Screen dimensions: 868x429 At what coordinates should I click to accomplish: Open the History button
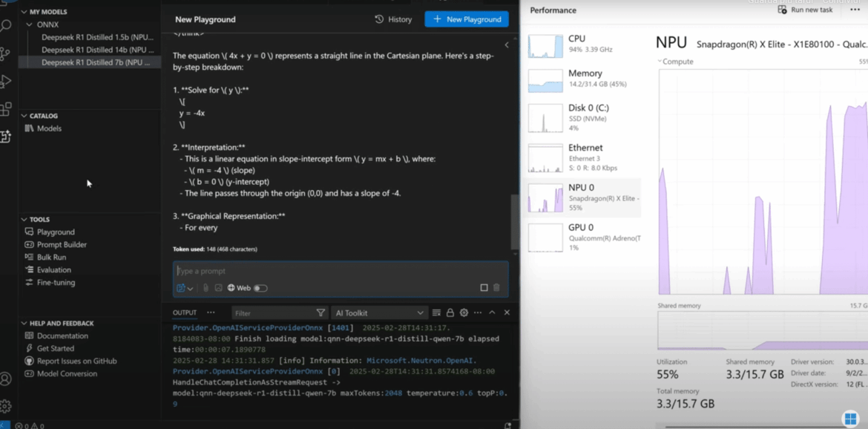pyautogui.click(x=393, y=19)
